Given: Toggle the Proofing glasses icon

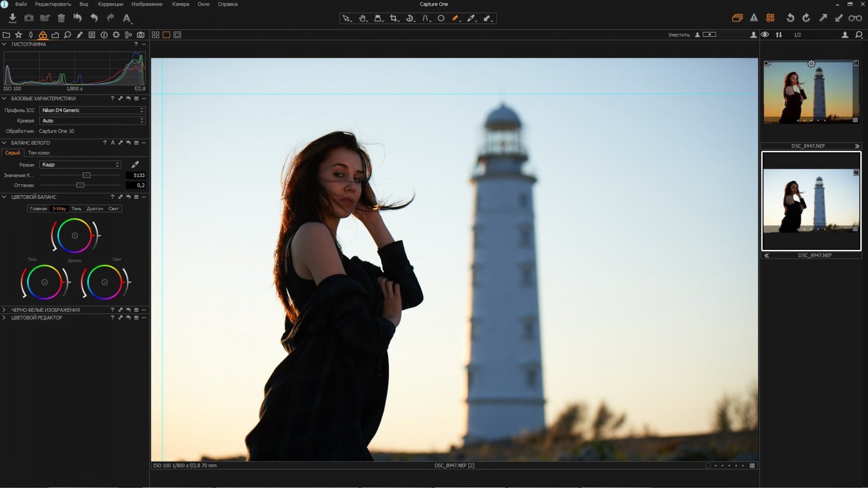Looking at the screenshot, I should click(x=855, y=18).
